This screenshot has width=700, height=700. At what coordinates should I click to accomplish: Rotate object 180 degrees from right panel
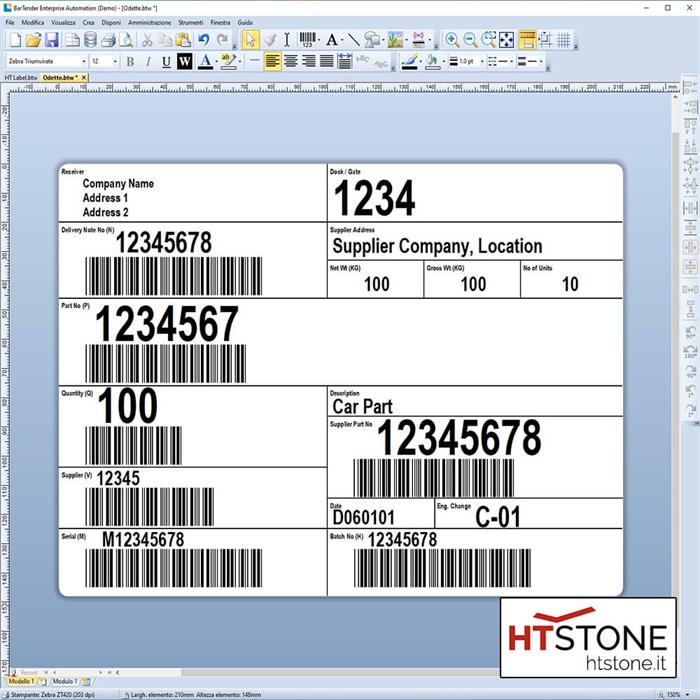690,352
